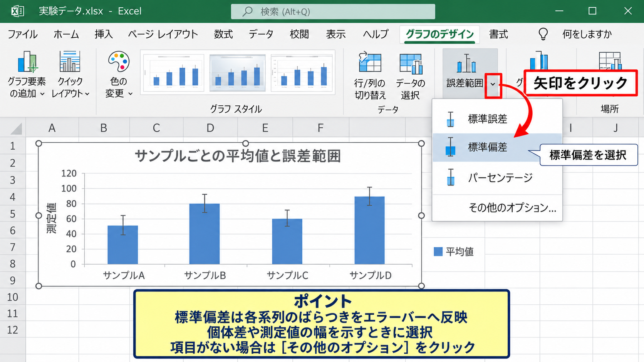Viewport: 644px width, 362px height.
Task: Click the 検索 (Alt+Q) search box
Action: (333, 12)
